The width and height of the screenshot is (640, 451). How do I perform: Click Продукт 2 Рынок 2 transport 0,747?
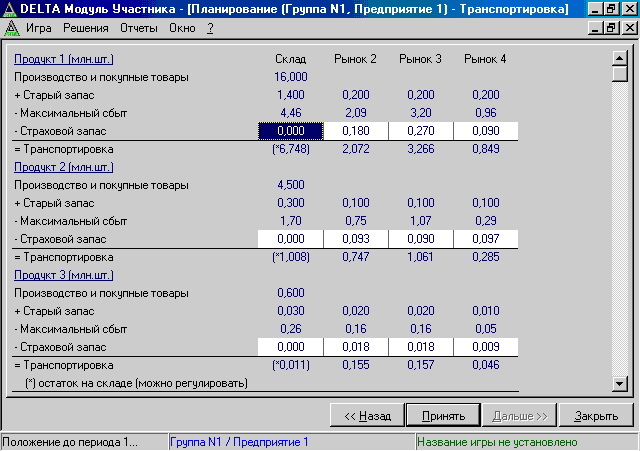click(x=356, y=257)
